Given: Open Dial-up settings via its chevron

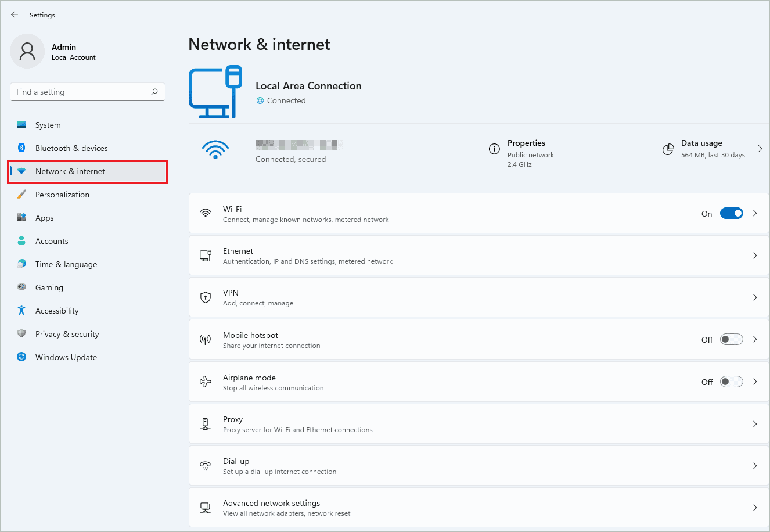Looking at the screenshot, I should coord(755,466).
